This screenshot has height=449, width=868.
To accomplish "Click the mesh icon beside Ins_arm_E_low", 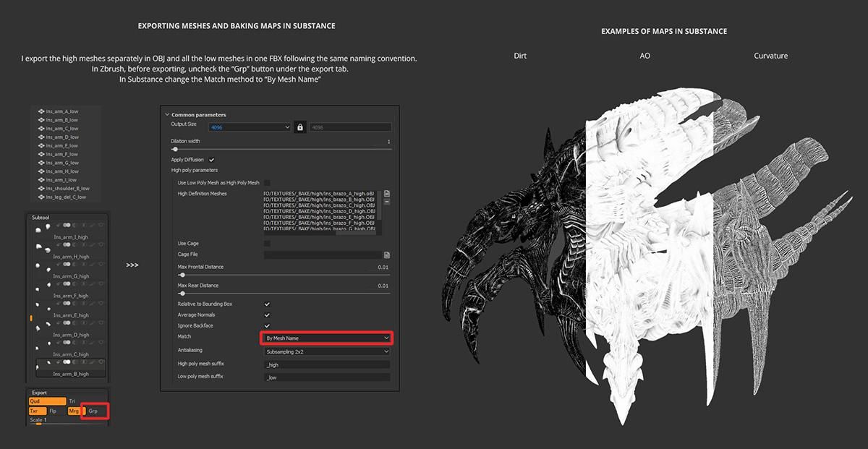I will pyautogui.click(x=41, y=146).
